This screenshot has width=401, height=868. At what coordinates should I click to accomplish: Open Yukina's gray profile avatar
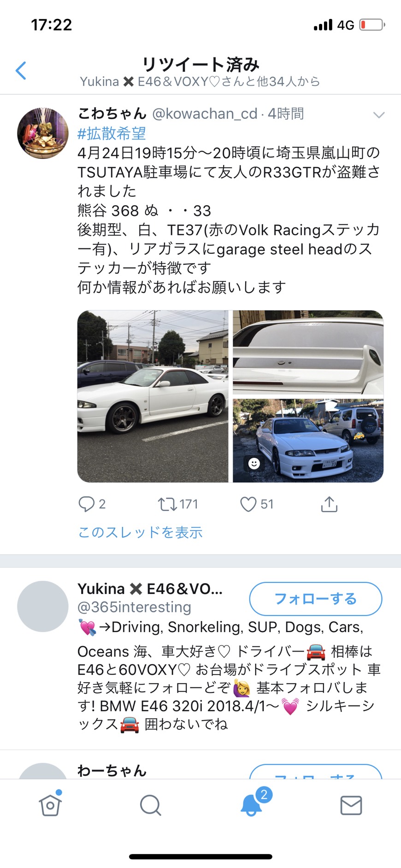(43, 606)
